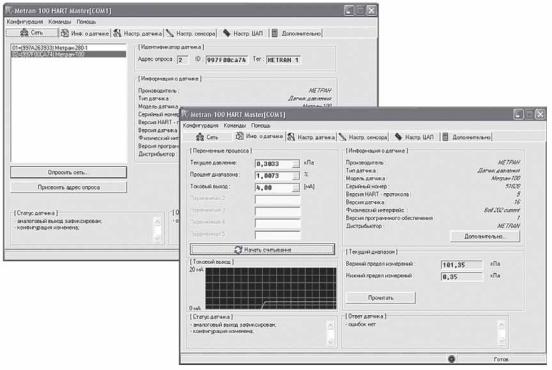Image resolution: width=552 pixels, height=370 pixels.
Task: Click the ID field showing 997F00CA7A
Action: (x=227, y=60)
